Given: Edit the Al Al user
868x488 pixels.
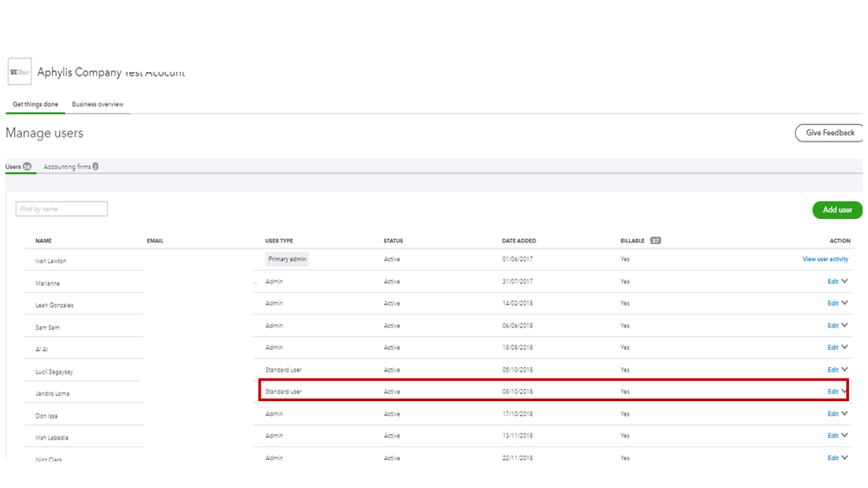Looking at the screenshot, I should (x=832, y=347).
